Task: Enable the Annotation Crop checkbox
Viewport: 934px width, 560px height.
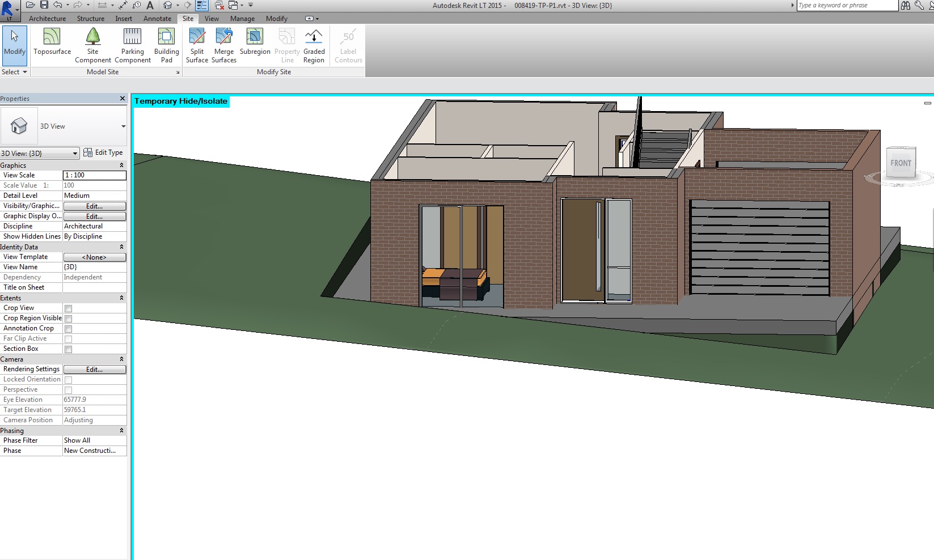Action: point(68,329)
